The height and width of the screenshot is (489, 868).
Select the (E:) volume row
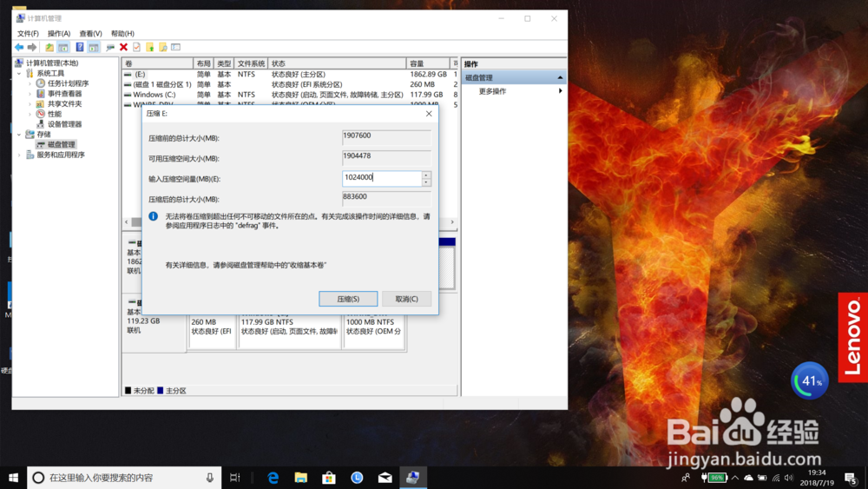coord(291,74)
